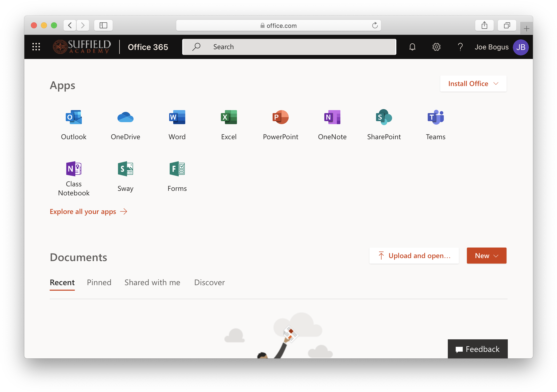Open the SharePoint app
This screenshot has height=392, width=557.
point(384,125)
